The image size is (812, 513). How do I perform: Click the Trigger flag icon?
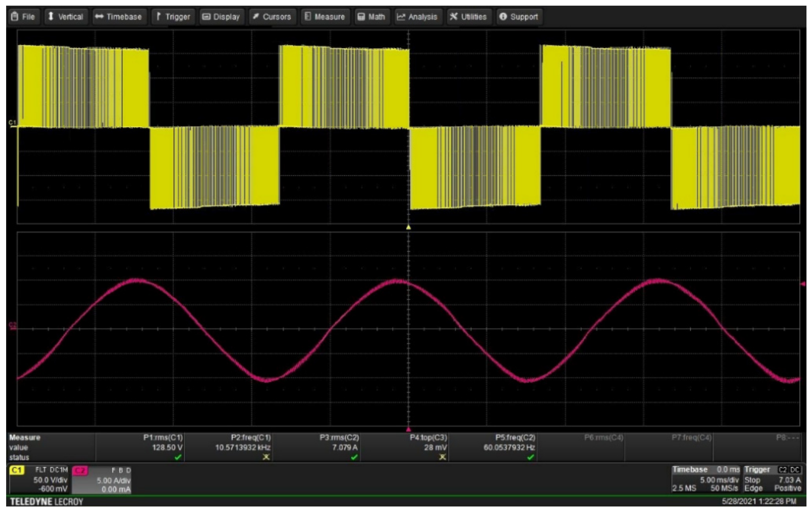pos(158,16)
